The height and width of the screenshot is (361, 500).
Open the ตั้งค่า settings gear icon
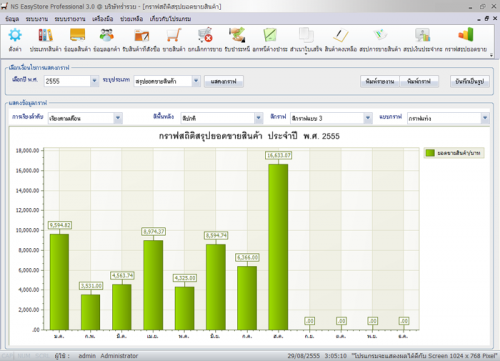pos(15,35)
